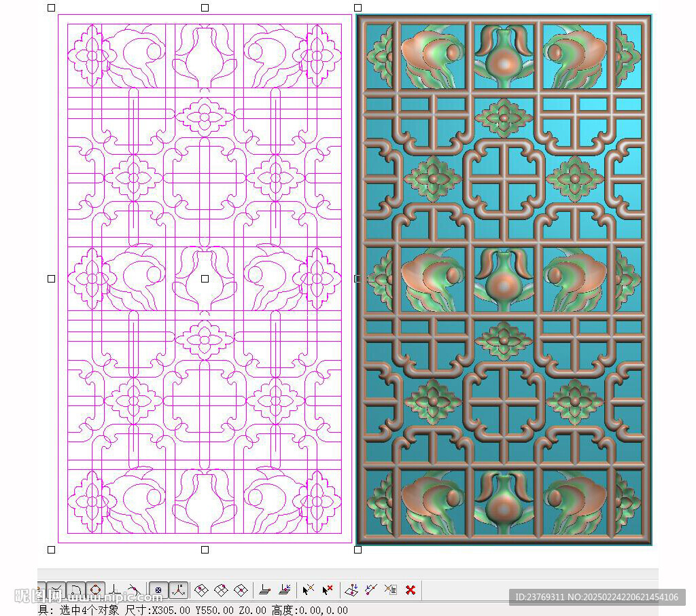Image resolution: width=696 pixels, height=616 pixels.
Task: Choose the cursor pick point tool
Action: pyautogui.click(x=308, y=590)
